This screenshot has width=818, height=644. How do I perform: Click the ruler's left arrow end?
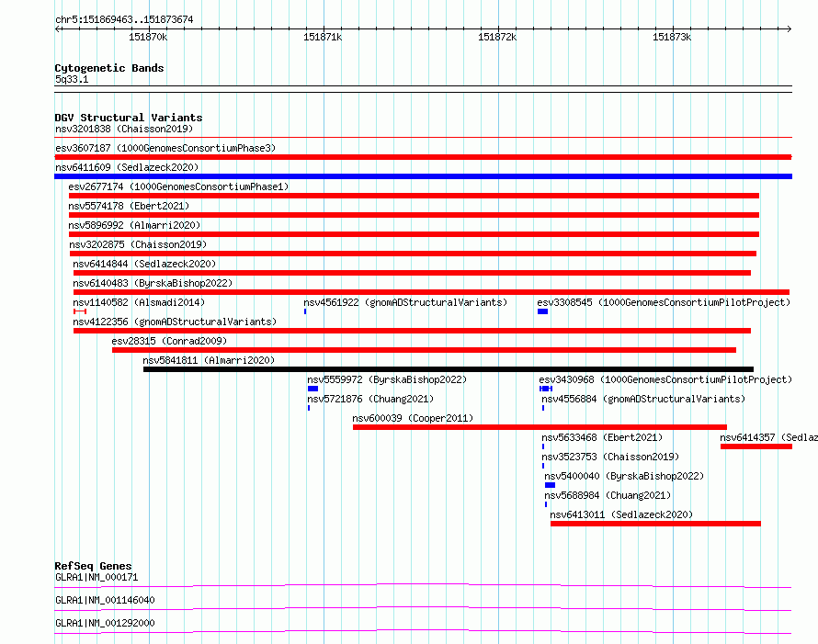click(x=57, y=29)
